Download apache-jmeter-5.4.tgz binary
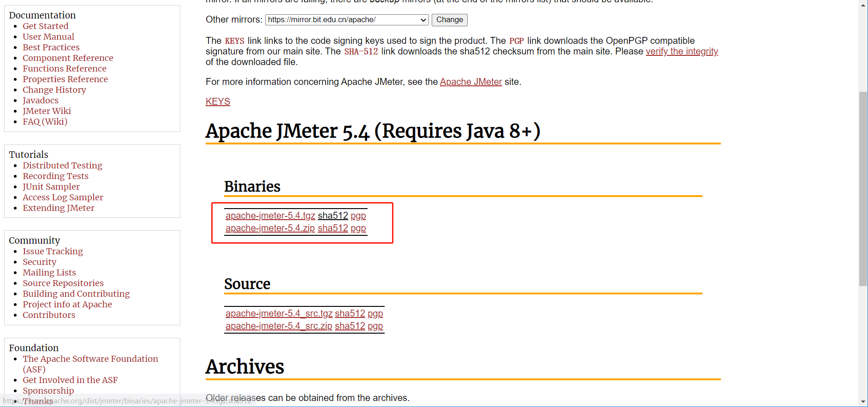The height and width of the screenshot is (407, 868). [x=270, y=215]
